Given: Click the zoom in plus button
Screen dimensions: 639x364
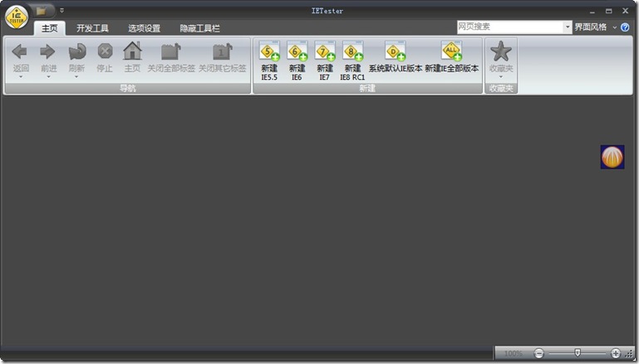Looking at the screenshot, I should pos(616,353).
